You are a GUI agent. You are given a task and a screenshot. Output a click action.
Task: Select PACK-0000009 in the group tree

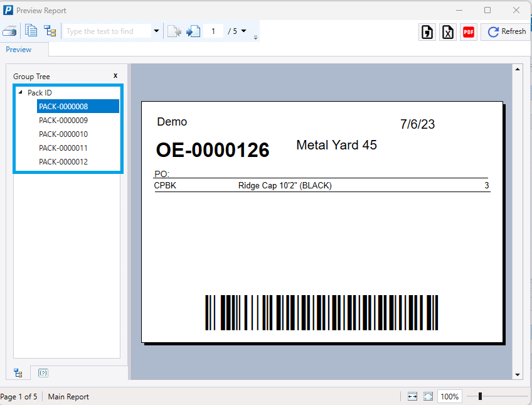click(63, 121)
